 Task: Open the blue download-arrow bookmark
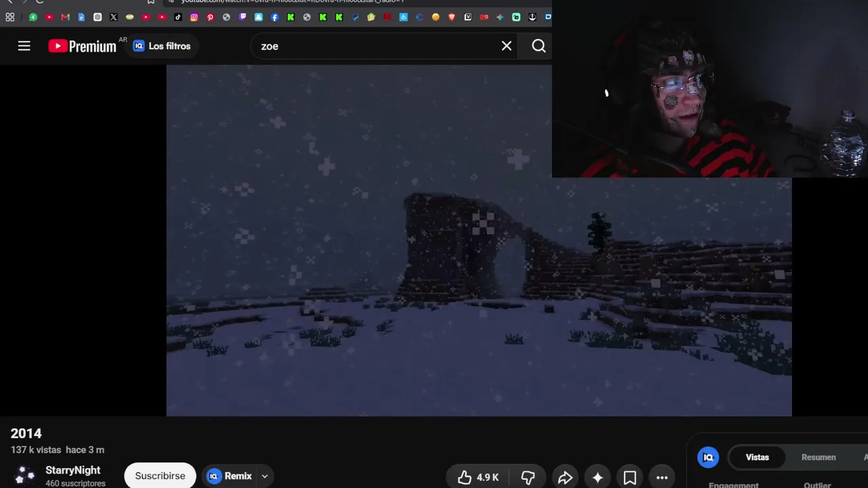pos(403,17)
